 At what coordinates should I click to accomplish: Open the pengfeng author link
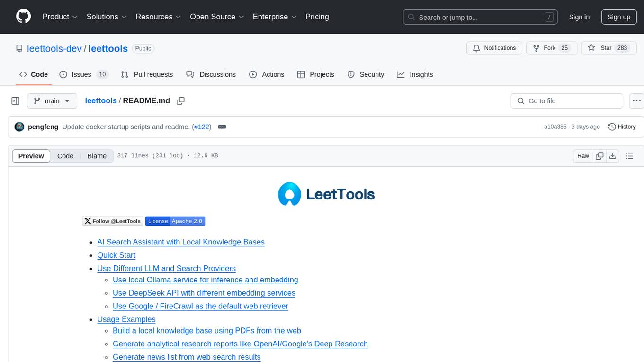(43, 127)
